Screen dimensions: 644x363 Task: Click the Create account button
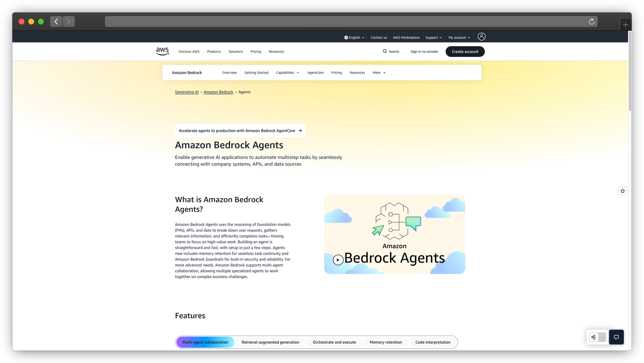pos(465,51)
